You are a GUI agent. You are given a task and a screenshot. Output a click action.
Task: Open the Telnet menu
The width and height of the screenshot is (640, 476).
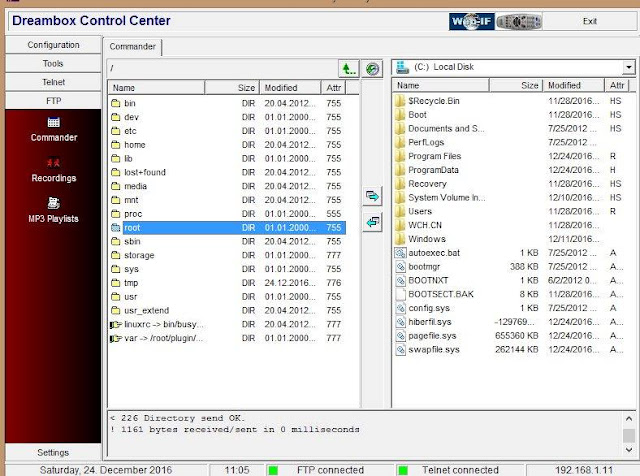tap(53, 82)
